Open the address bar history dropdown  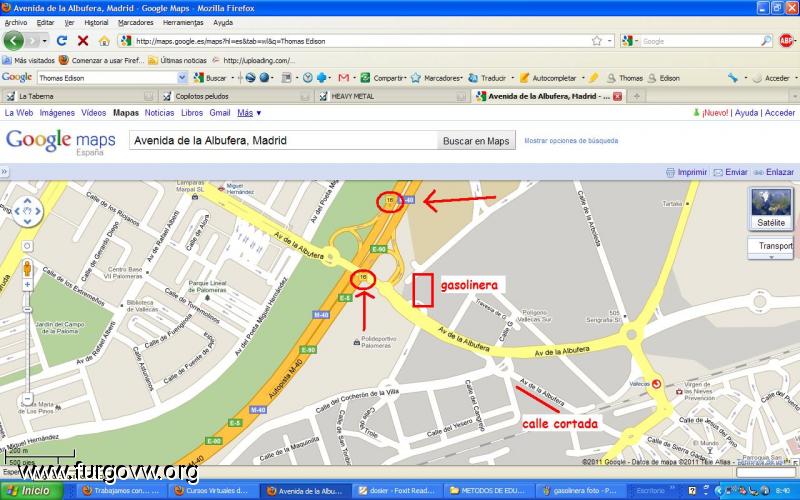[610, 41]
